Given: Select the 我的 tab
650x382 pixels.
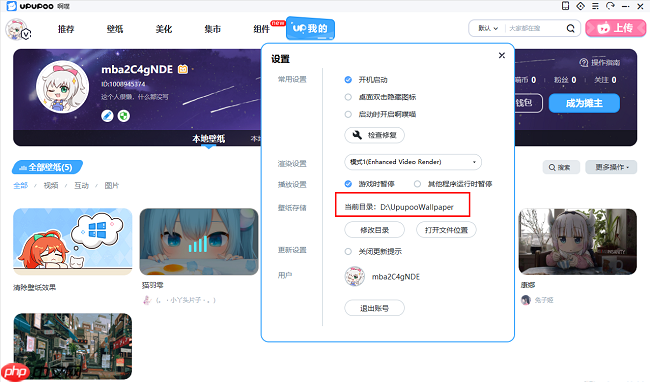Looking at the screenshot, I should (310, 28).
